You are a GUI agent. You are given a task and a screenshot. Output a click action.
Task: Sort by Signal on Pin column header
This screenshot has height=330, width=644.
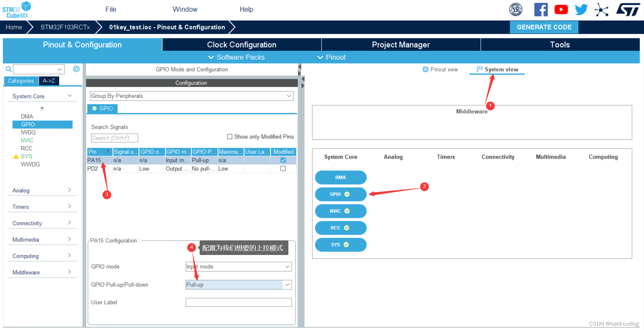126,152
